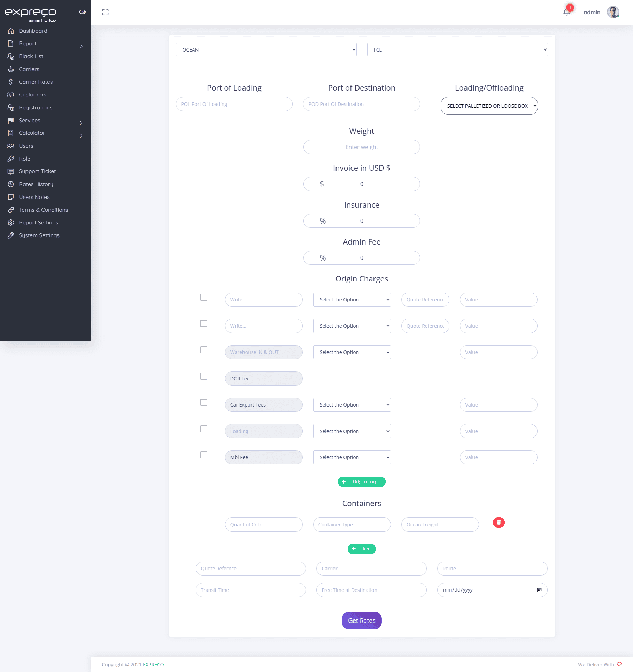Toggle fullscreen with the expand icon

click(x=105, y=12)
